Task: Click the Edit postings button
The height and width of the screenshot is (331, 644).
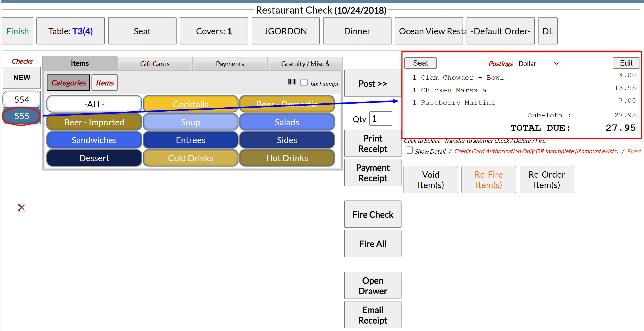Action: 626,63
